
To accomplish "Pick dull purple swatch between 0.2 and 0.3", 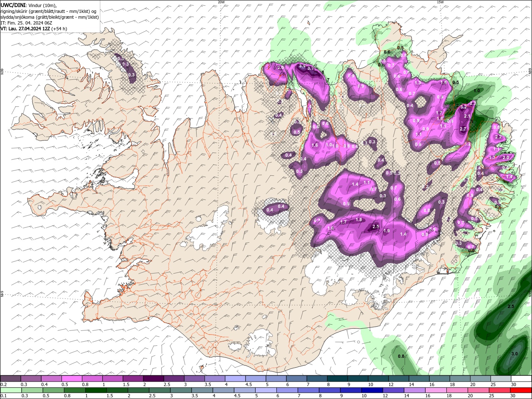I will (10, 378).
